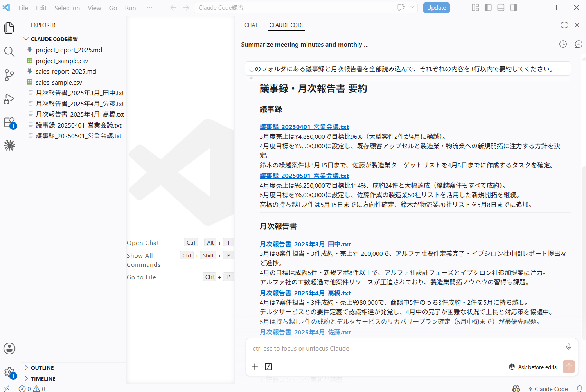The width and height of the screenshot is (586, 392).
Task: Switch the Ask before edits mode
Action: pyautogui.click(x=533, y=367)
